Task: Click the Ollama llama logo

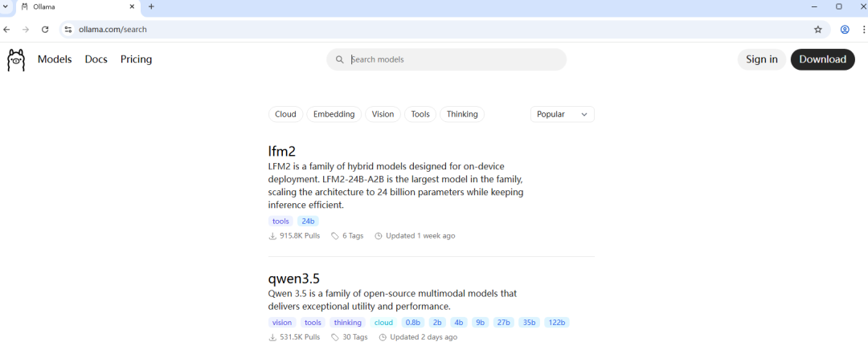Action: pyautogui.click(x=16, y=59)
